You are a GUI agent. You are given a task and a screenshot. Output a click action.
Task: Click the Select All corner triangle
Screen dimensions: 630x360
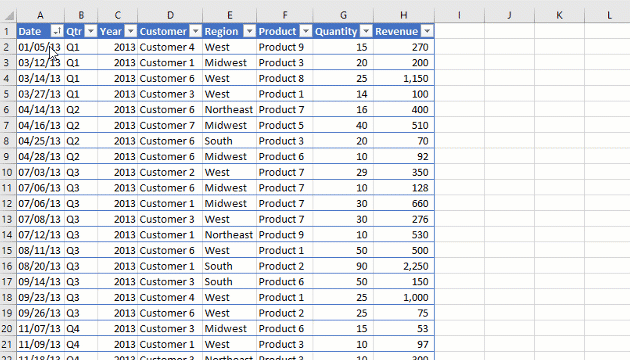click(x=9, y=16)
